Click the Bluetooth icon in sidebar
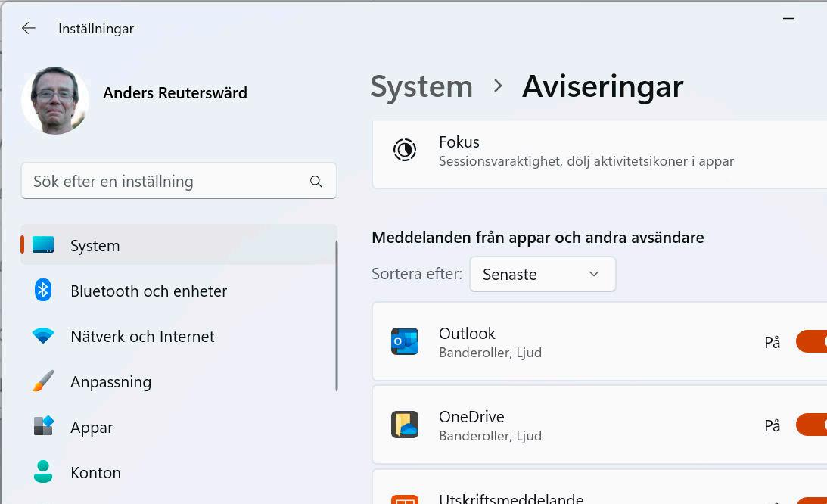This screenshot has width=827, height=504. pyautogui.click(x=43, y=291)
